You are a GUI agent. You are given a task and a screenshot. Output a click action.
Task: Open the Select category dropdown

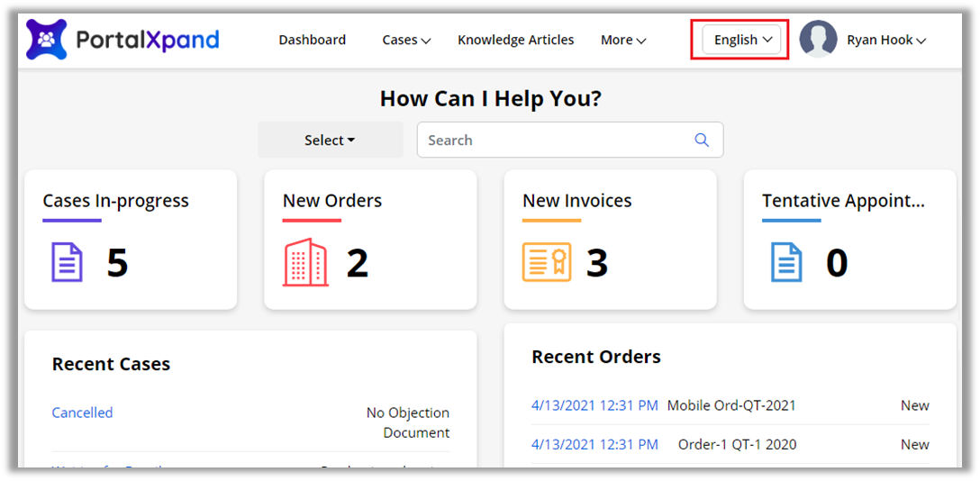[330, 140]
